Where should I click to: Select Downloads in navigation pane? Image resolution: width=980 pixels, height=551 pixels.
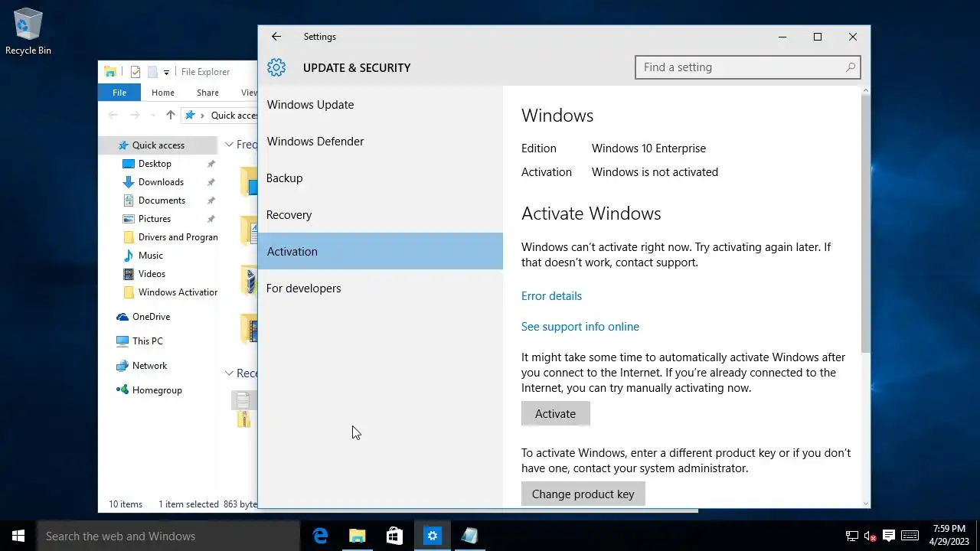point(161,182)
